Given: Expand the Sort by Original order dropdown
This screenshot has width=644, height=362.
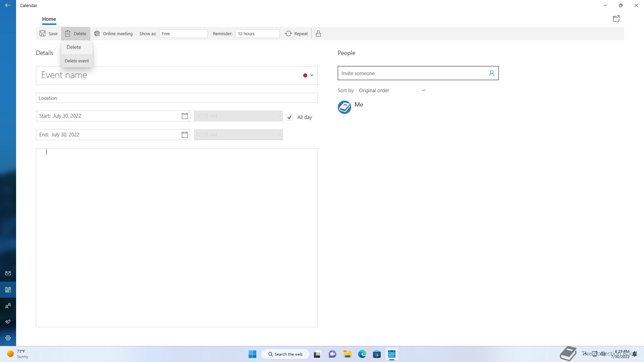Looking at the screenshot, I should pos(392,90).
